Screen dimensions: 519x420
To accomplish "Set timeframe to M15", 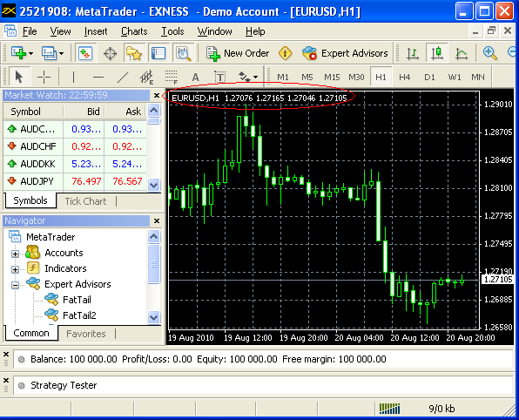I will [x=332, y=78].
